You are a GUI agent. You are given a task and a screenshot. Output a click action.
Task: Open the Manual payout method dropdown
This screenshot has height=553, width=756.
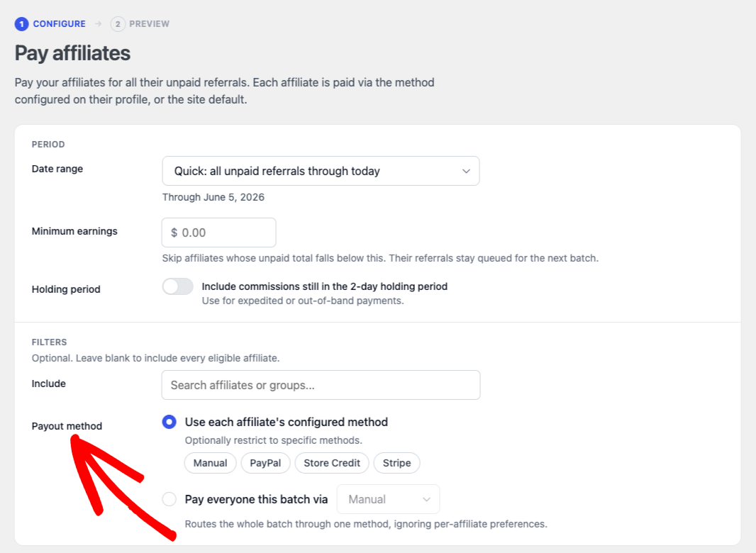point(388,500)
